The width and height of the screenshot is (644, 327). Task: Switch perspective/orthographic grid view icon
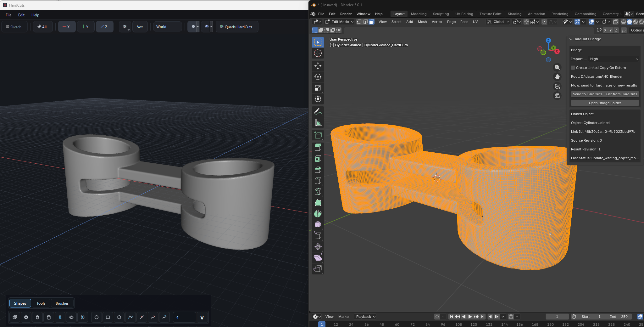coord(557,96)
